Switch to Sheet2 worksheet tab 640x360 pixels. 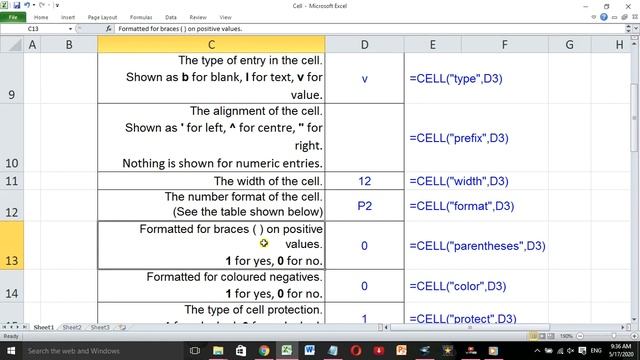point(72,327)
